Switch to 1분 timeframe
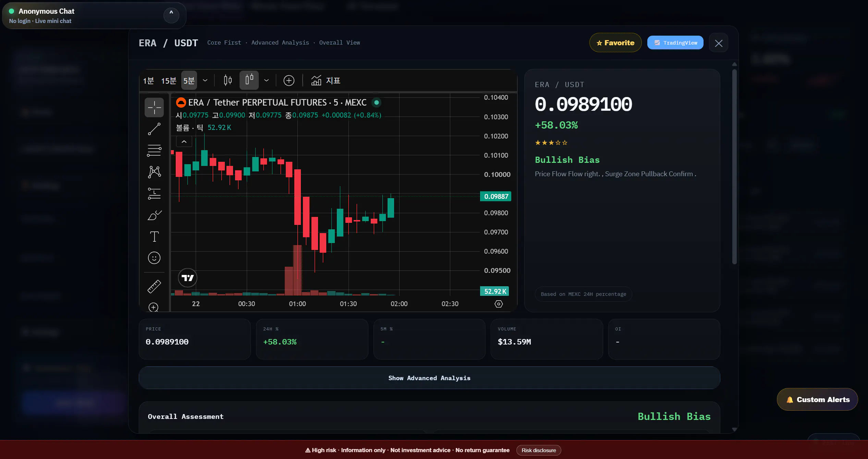868x459 pixels. pos(148,81)
